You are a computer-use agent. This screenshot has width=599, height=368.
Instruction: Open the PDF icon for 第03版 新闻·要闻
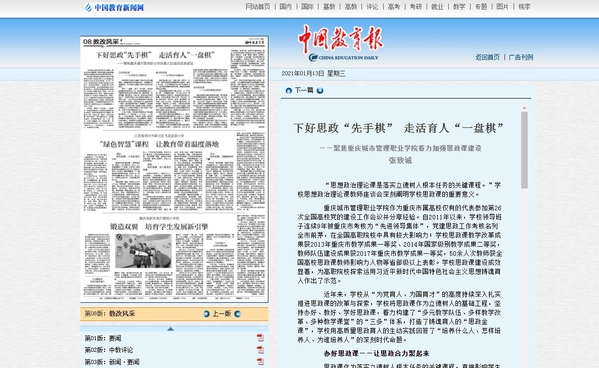tap(260, 362)
